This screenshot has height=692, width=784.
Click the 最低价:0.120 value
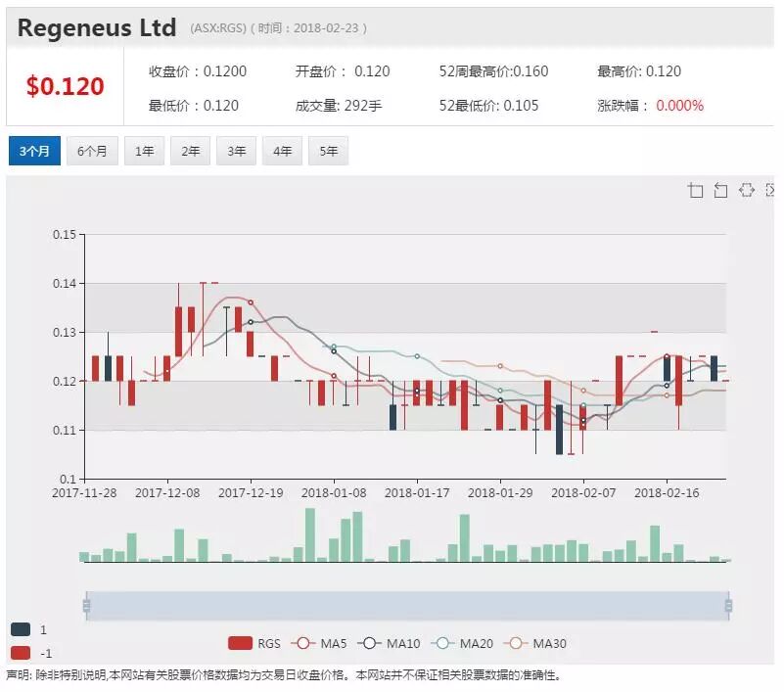194,106
